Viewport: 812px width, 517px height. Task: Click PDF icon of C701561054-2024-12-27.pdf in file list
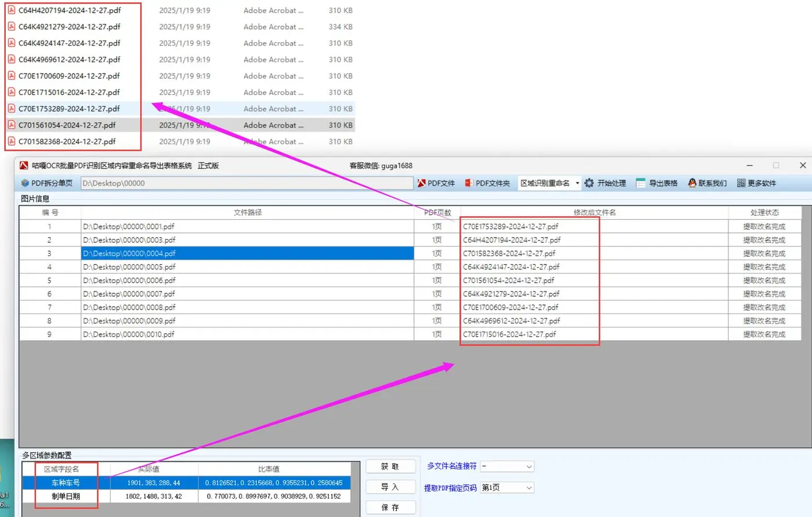coord(11,125)
